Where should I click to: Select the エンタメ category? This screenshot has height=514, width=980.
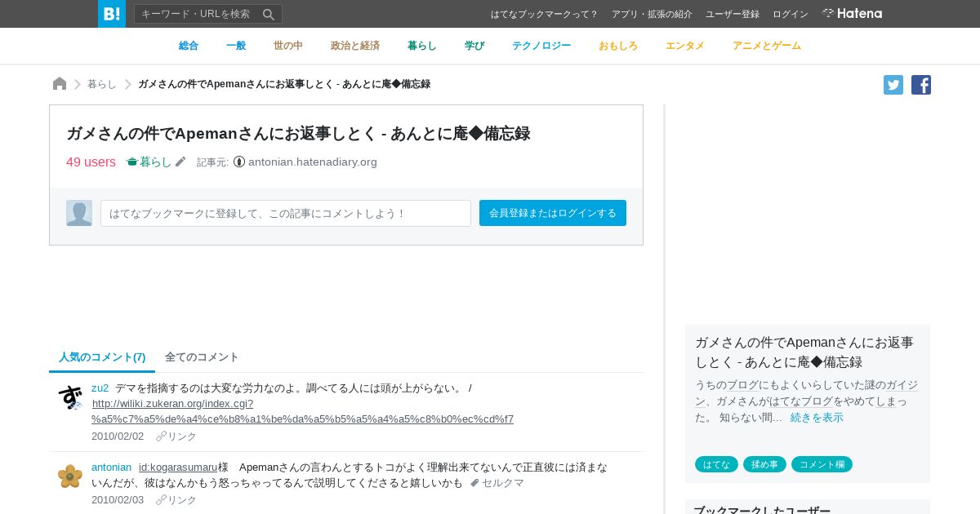point(685,46)
